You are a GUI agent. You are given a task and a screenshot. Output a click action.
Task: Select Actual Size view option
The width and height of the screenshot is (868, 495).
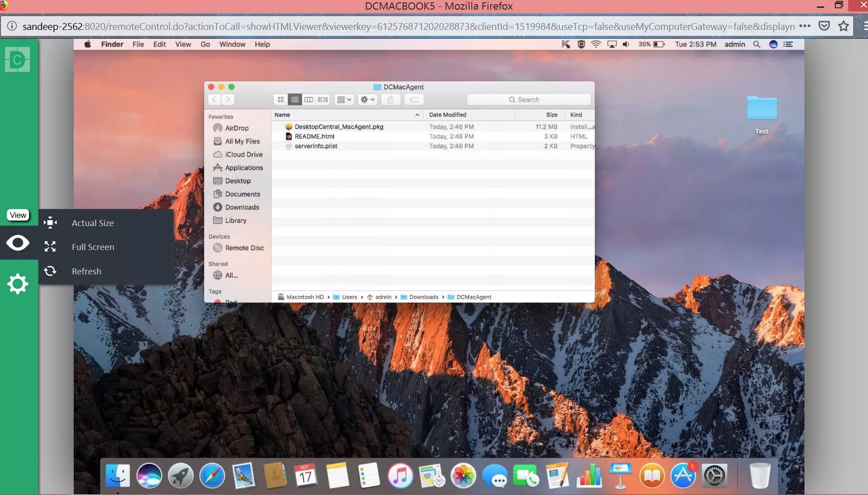click(x=93, y=223)
